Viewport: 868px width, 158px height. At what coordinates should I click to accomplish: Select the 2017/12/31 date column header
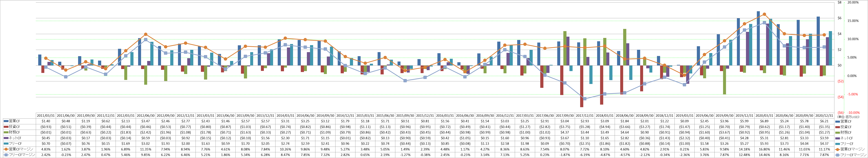click(x=585, y=115)
